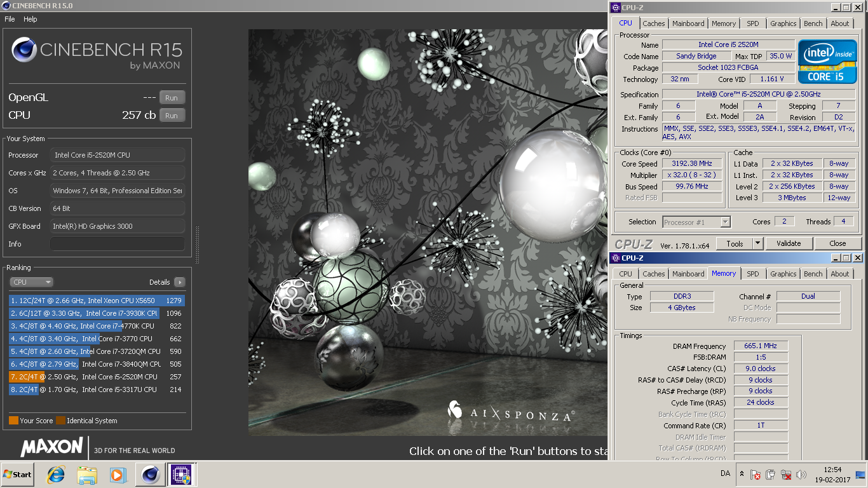The width and height of the screenshot is (868, 488).
Task: Select ranking row Core i7-3930K
Action: pos(97,313)
